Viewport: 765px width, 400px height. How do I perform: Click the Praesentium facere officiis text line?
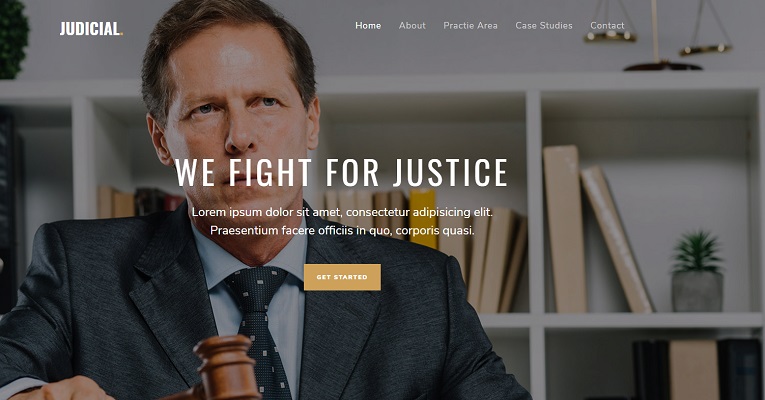pyautogui.click(x=342, y=230)
